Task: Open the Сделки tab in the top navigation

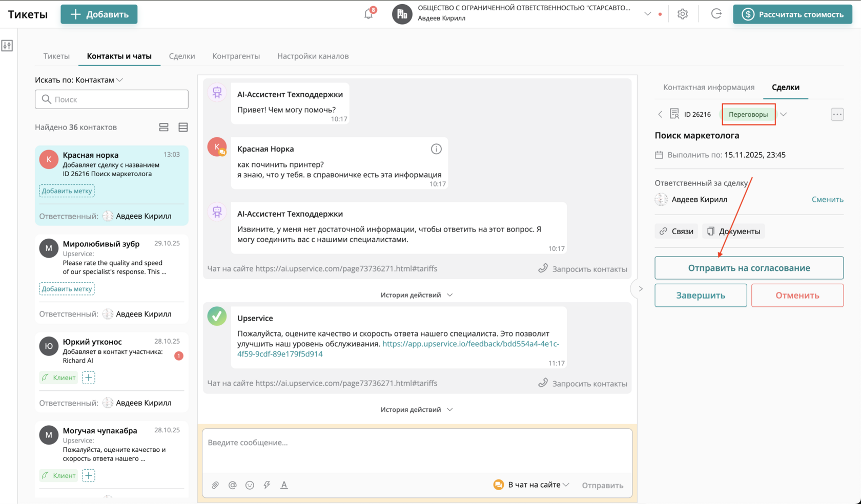Action: 182,56
